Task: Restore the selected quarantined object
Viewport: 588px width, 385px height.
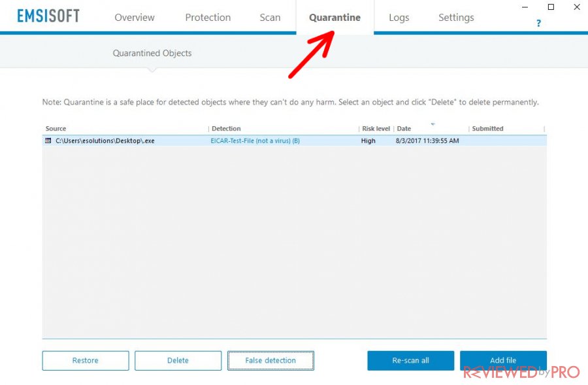Action: tap(86, 361)
